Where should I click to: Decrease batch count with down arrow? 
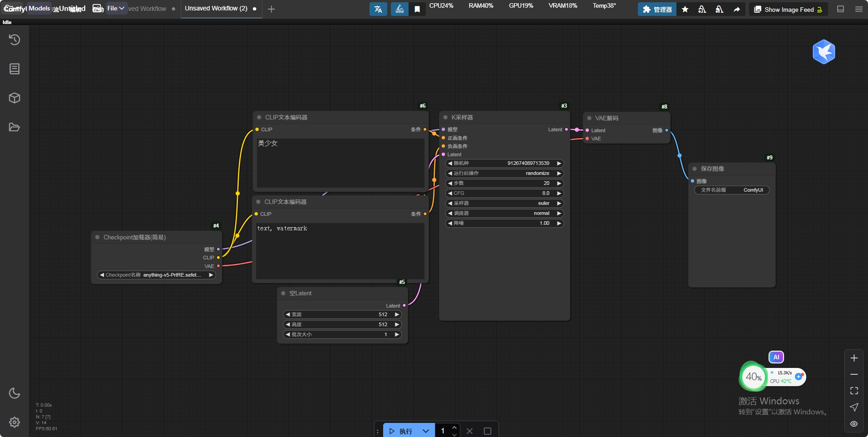pos(454,434)
